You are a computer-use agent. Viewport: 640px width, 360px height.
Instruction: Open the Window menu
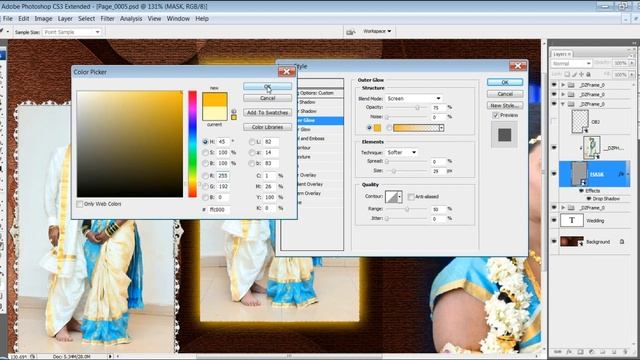point(178,18)
